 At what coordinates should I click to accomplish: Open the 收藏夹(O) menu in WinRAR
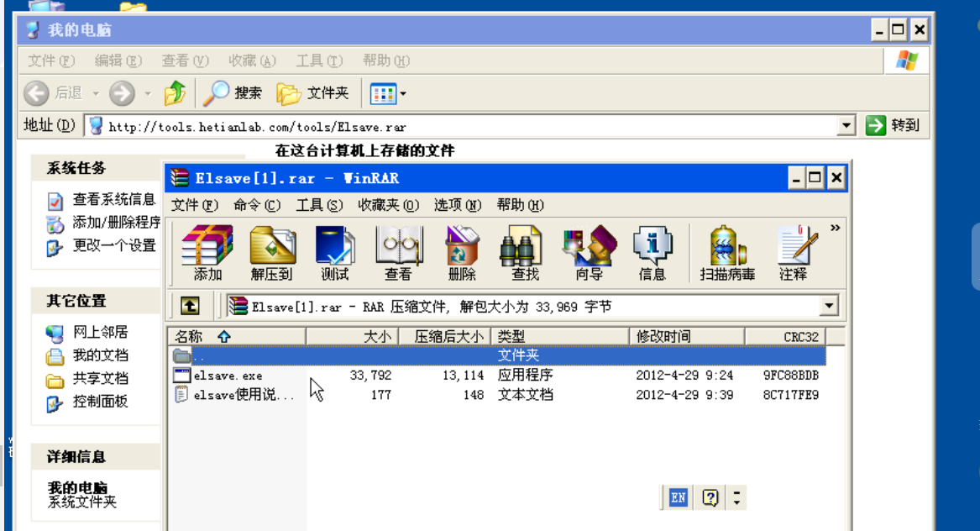[x=388, y=205]
